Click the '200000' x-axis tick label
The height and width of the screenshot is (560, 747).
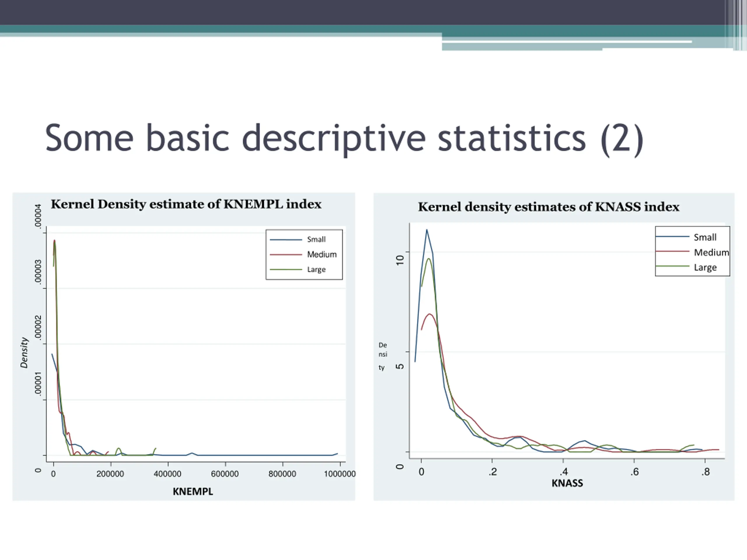coord(110,474)
